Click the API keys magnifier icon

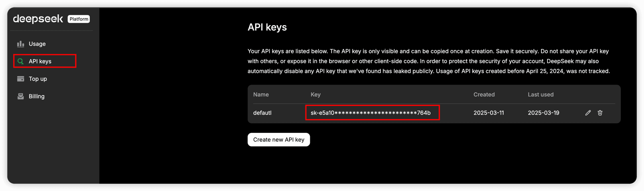click(x=20, y=61)
